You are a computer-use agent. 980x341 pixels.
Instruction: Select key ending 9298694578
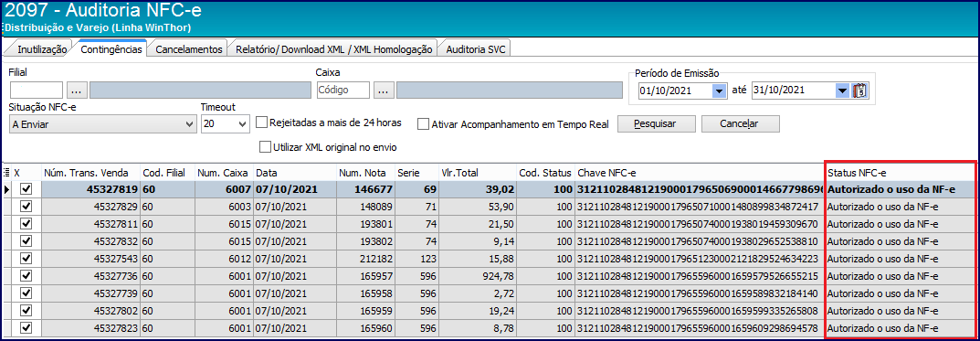pos(700,328)
